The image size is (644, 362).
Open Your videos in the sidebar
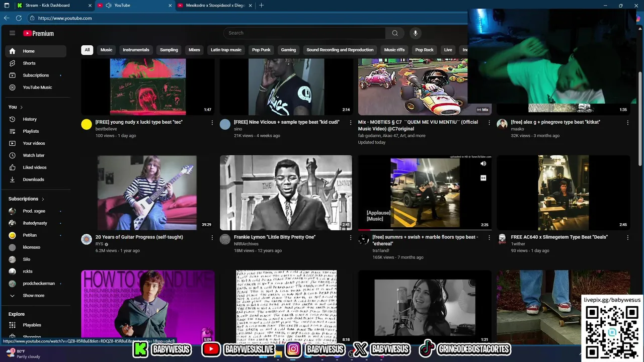click(36, 143)
